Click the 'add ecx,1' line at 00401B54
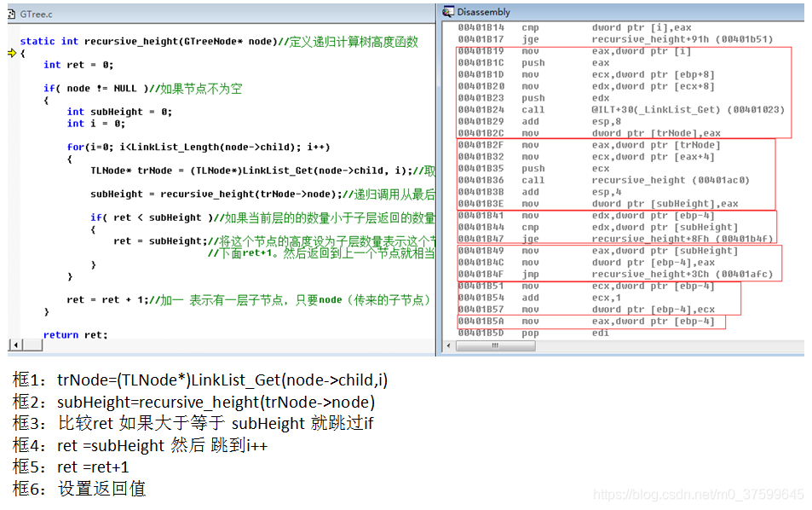 [539, 298]
